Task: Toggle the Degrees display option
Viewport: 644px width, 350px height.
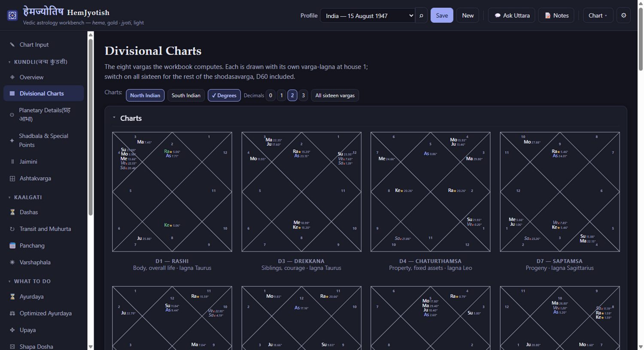Action: tap(224, 95)
